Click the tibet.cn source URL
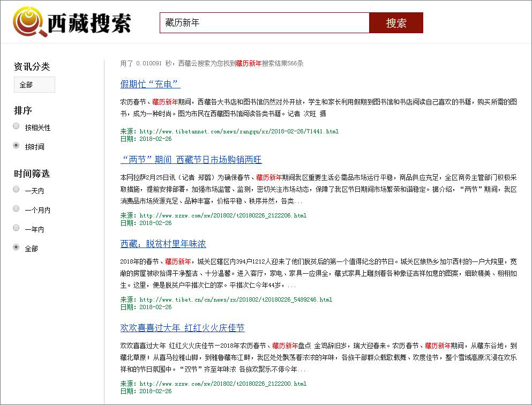 coord(236,299)
